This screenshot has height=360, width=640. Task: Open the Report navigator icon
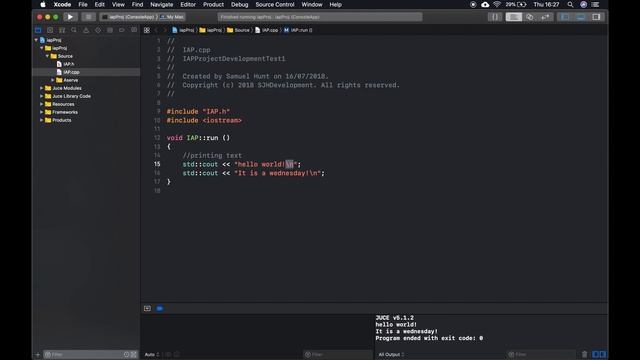coord(134,30)
